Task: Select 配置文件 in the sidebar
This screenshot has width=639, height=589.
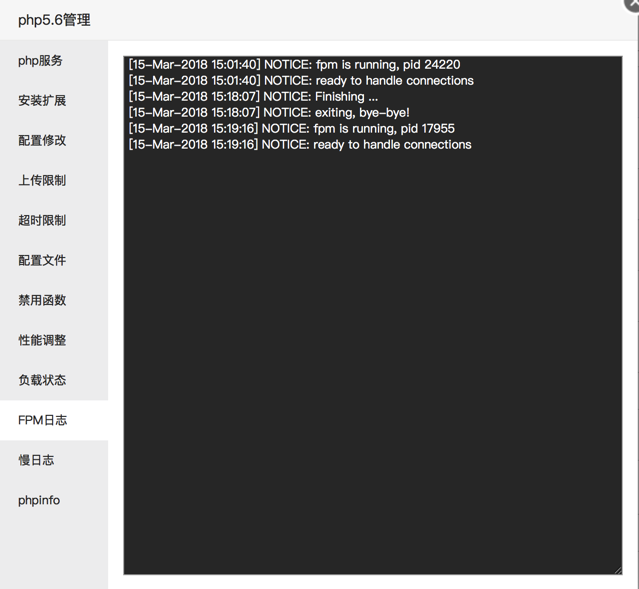Action: [x=54, y=260]
